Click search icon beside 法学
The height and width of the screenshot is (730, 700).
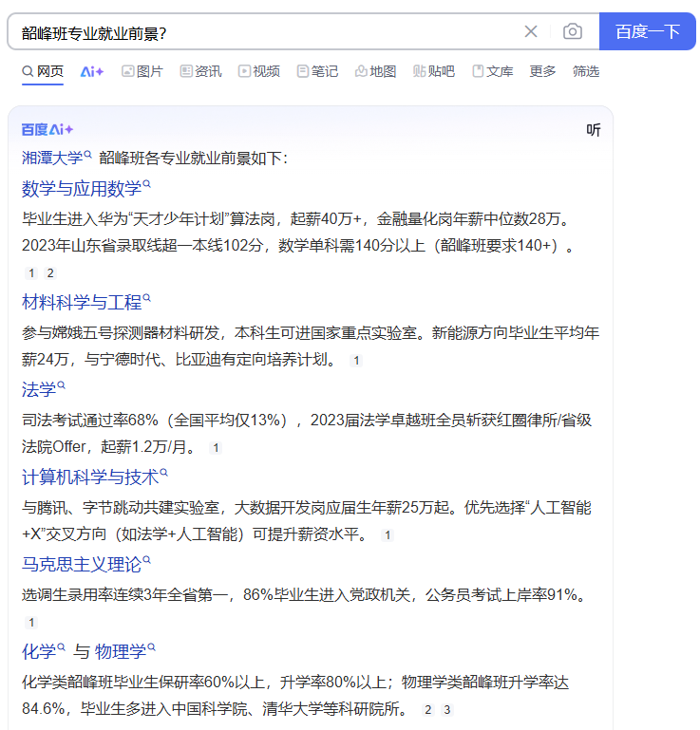tap(61, 385)
